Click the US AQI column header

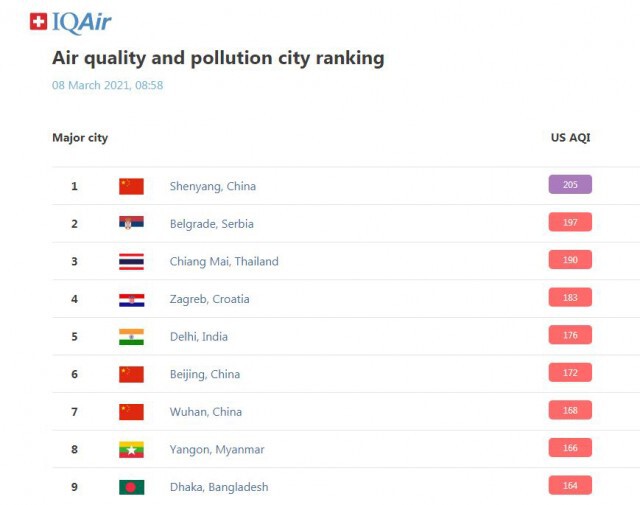[571, 138]
